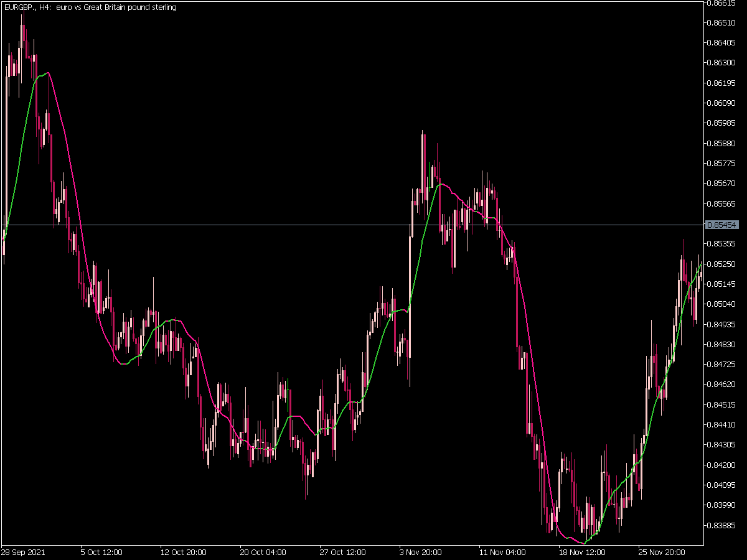Click the 0.84305 price axis label
This screenshot has height=560, width=747.
point(721,445)
